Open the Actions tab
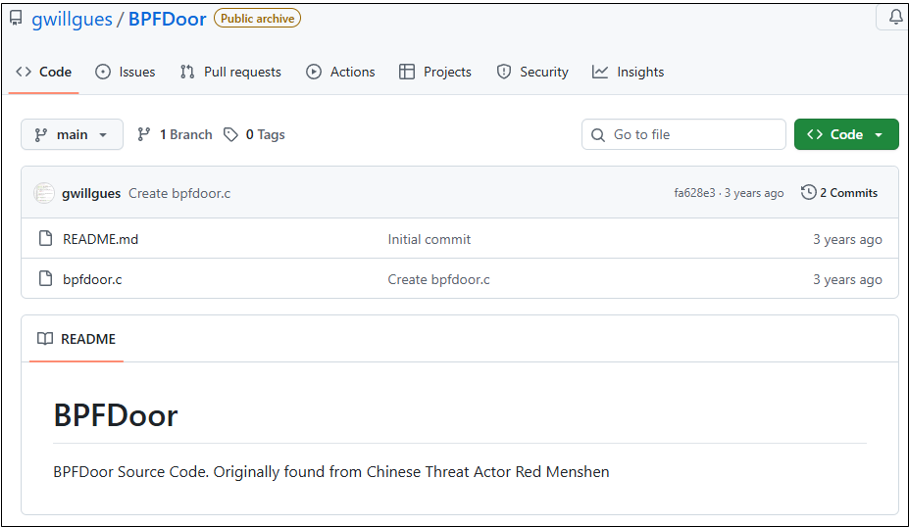The height and width of the screenshot is (532, 913). click(341, 72)
